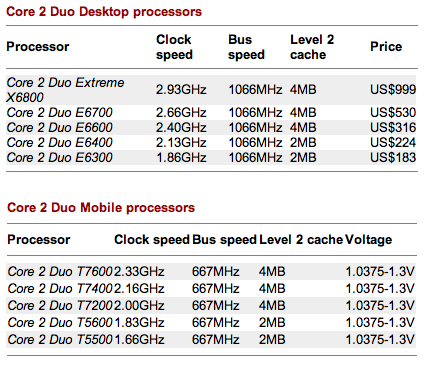Click the 2.93GHz clock speed value
Screen dimensions: 424x365
tap(181, 90)
